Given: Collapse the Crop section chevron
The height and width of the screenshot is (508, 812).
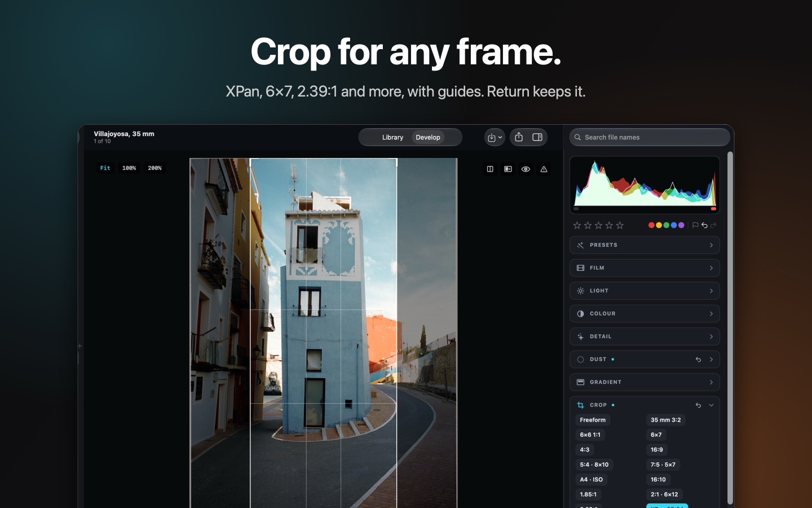Looking at the screenshot, I should pyautogui.click(x=711, y=405).
